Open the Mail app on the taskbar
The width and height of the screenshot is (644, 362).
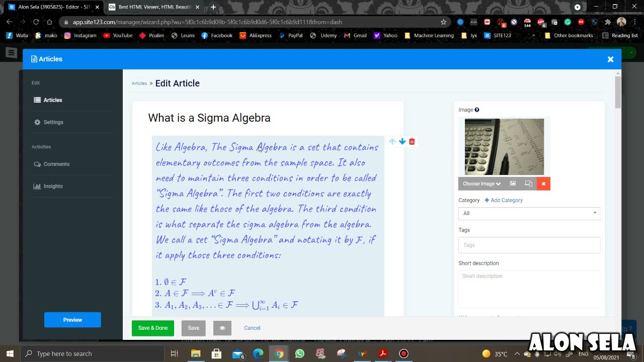(x=237, y=353)
